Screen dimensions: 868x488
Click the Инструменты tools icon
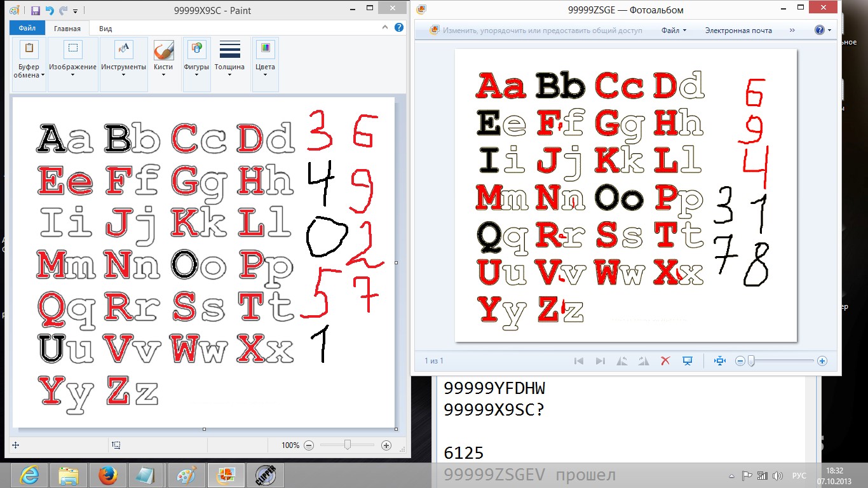(x=123, y=49)
